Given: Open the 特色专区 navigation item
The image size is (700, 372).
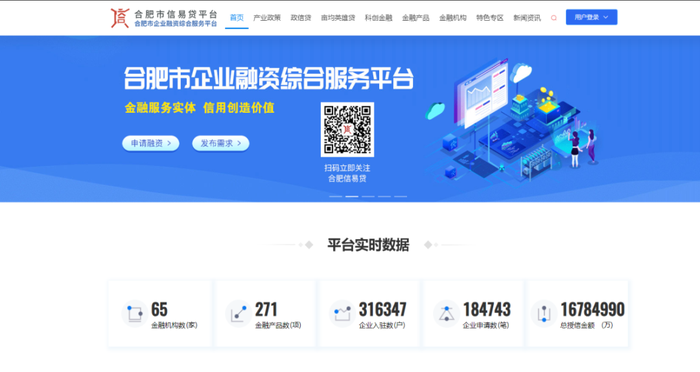Looking at the screenshot, I should click(490, 18).
